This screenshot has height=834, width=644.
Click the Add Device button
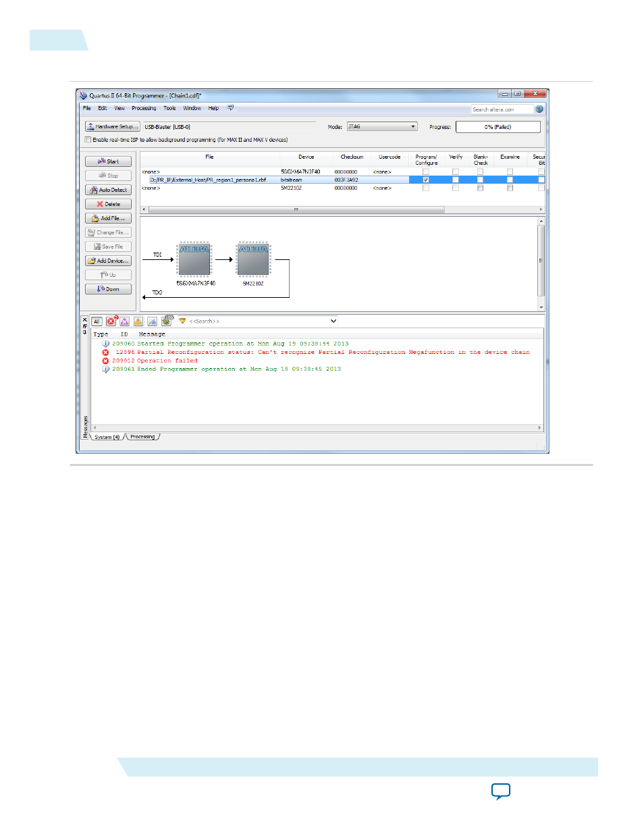coord(109,261)
